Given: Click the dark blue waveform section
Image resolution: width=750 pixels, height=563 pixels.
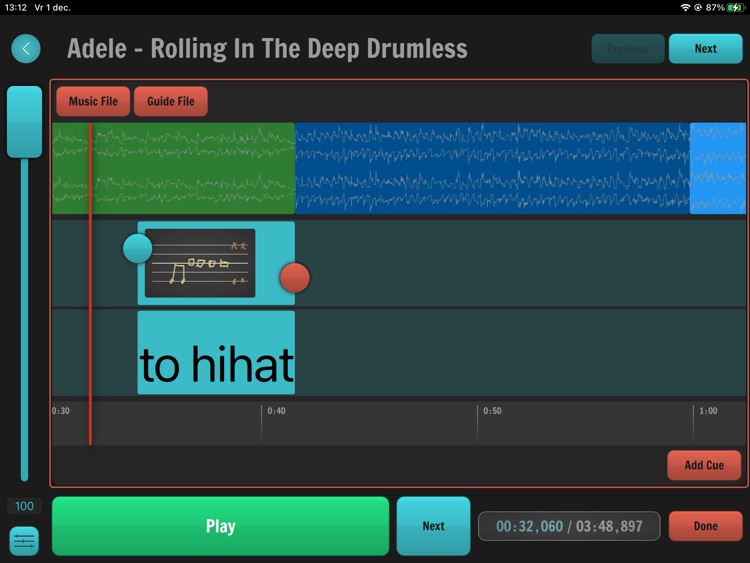Looking at the screenshot, I should pos(492,168).
